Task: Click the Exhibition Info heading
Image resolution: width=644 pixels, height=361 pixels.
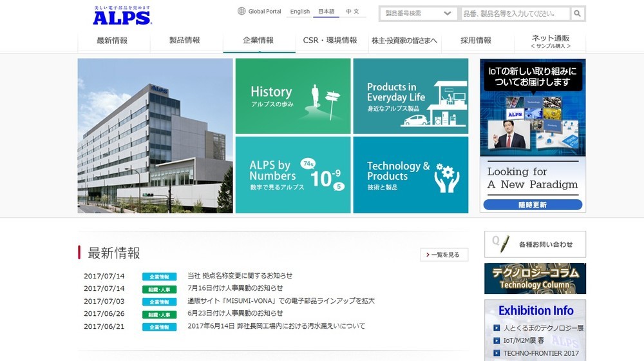Action: pyautogui.click(x=536, y=311)
